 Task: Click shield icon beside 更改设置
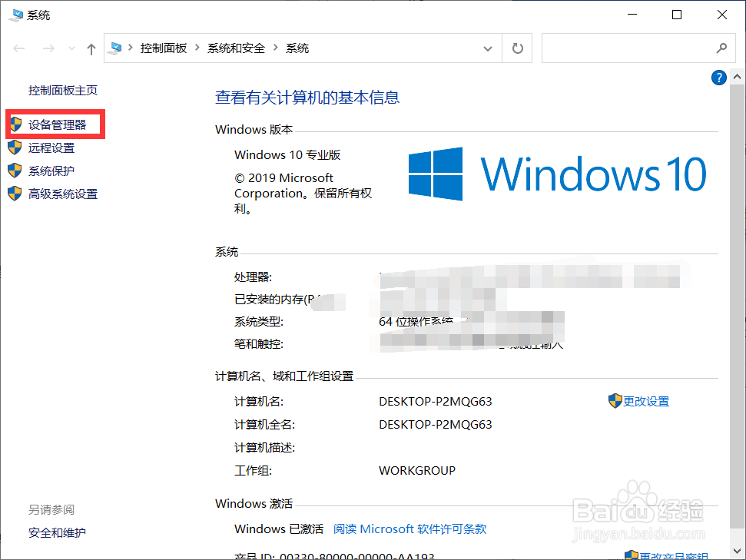[x=615, y=401]
